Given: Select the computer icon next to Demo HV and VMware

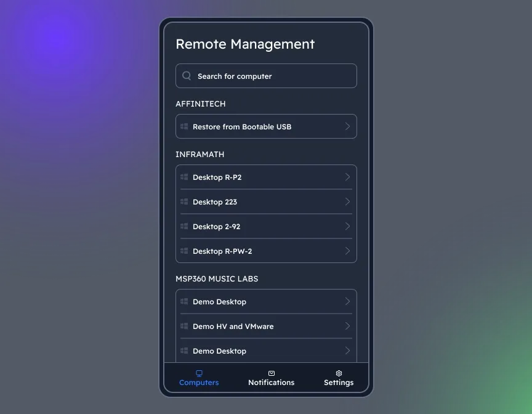Looking at the screenshot, I should pos(184,326).
